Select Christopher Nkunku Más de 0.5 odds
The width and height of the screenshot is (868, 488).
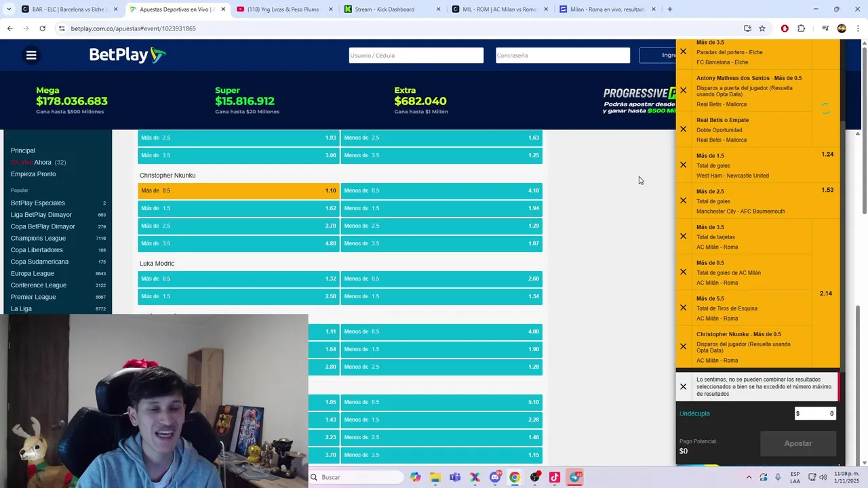(238, 190)
